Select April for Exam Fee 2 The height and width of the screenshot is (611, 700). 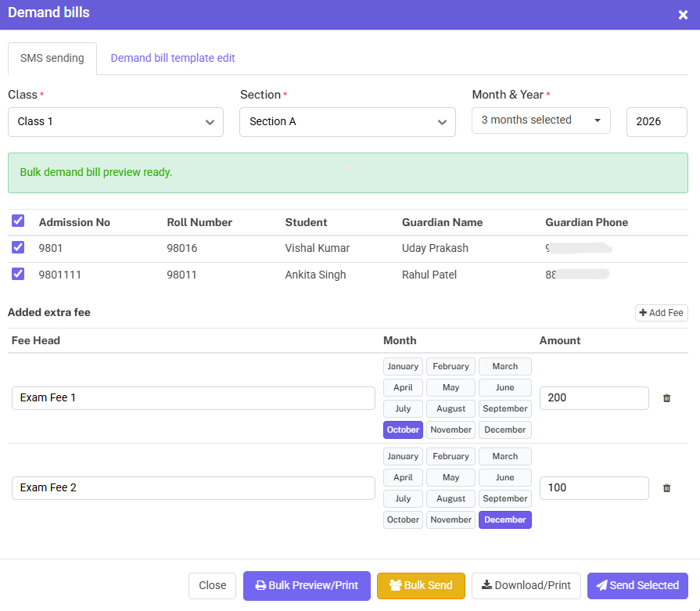pyautogui.click(x=403, y=477)
